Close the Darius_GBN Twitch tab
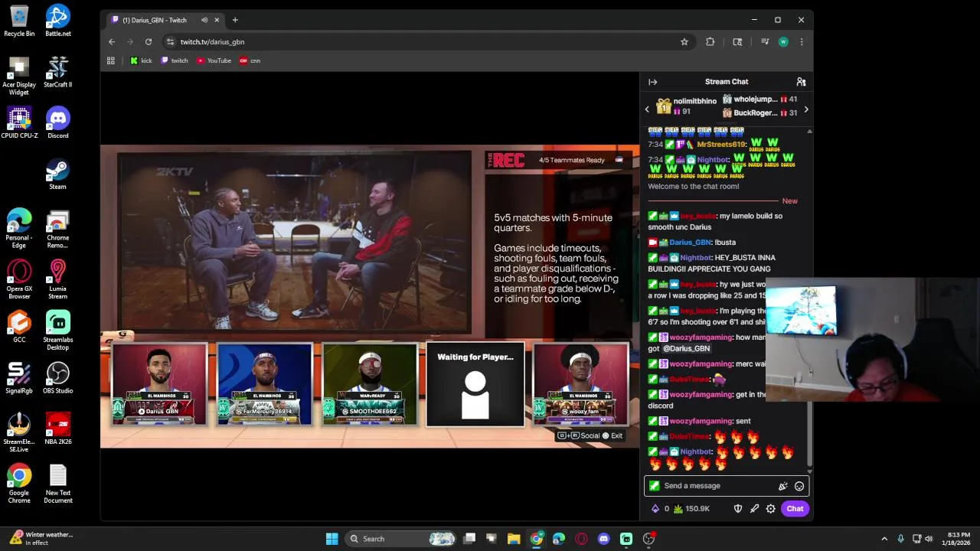Screen dimensions: 980x551 pos(217,20)
